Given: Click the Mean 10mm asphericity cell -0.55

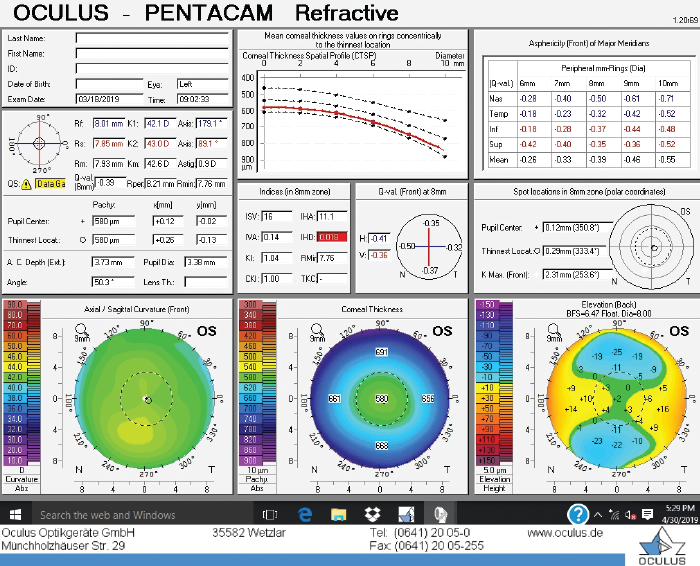Looking at the screenshot, I should 667,159.
